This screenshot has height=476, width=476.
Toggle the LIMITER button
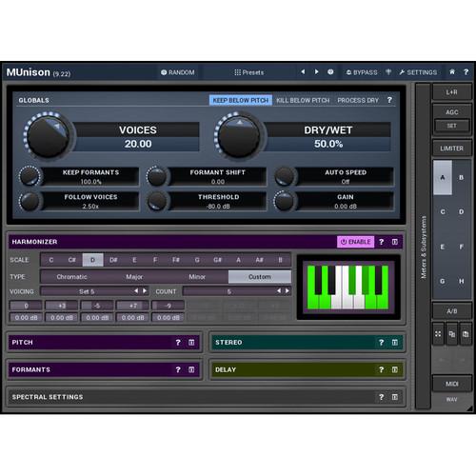coord(451,149)
